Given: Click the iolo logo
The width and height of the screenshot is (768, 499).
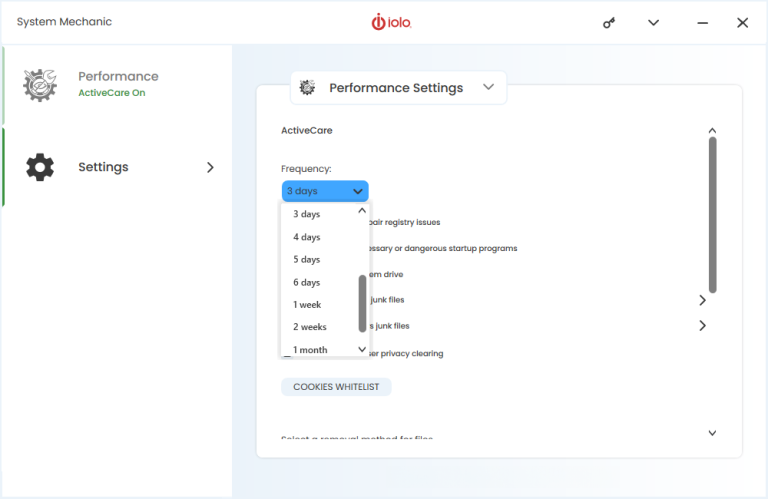Looking at the screenshot, I should point(391,23).
